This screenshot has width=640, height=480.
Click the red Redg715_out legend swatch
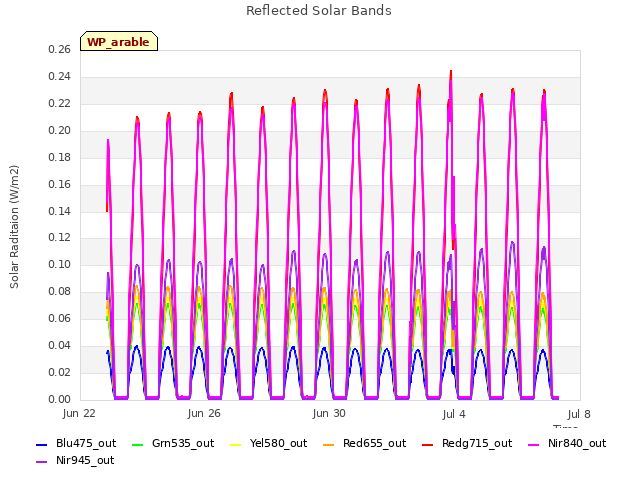(x=427, y=444)
